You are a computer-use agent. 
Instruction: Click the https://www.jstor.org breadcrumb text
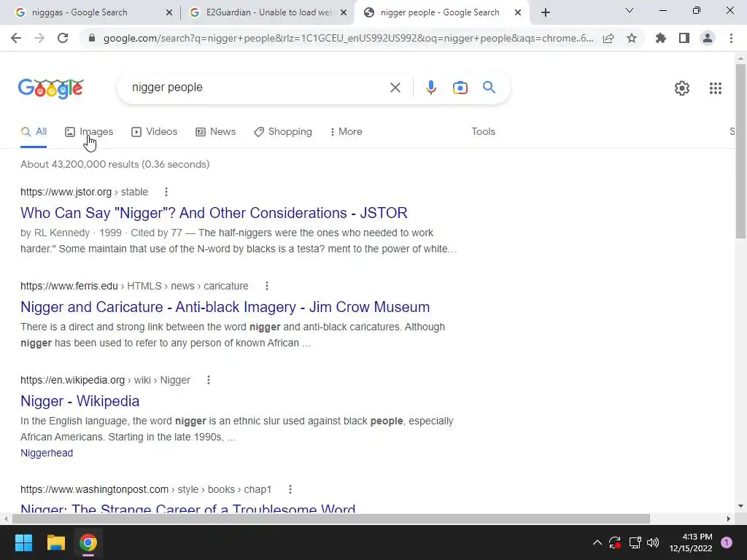pyautogui.click(x=66, y=192)
